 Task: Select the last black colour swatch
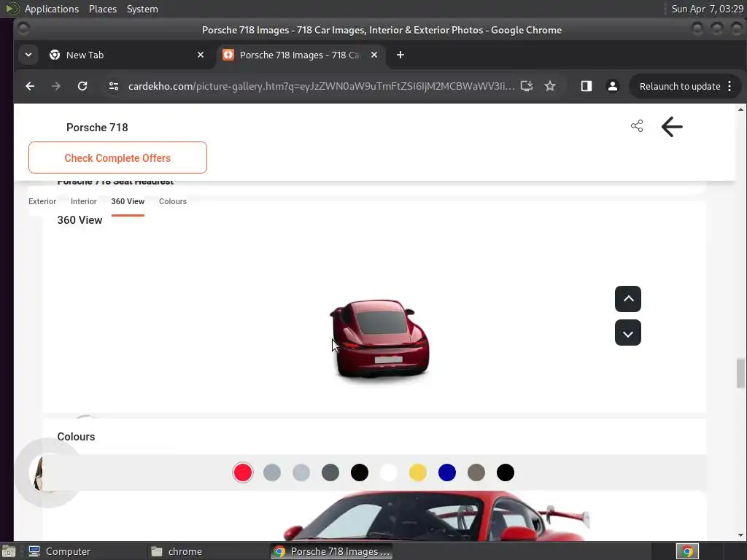(x=506, y=472)
